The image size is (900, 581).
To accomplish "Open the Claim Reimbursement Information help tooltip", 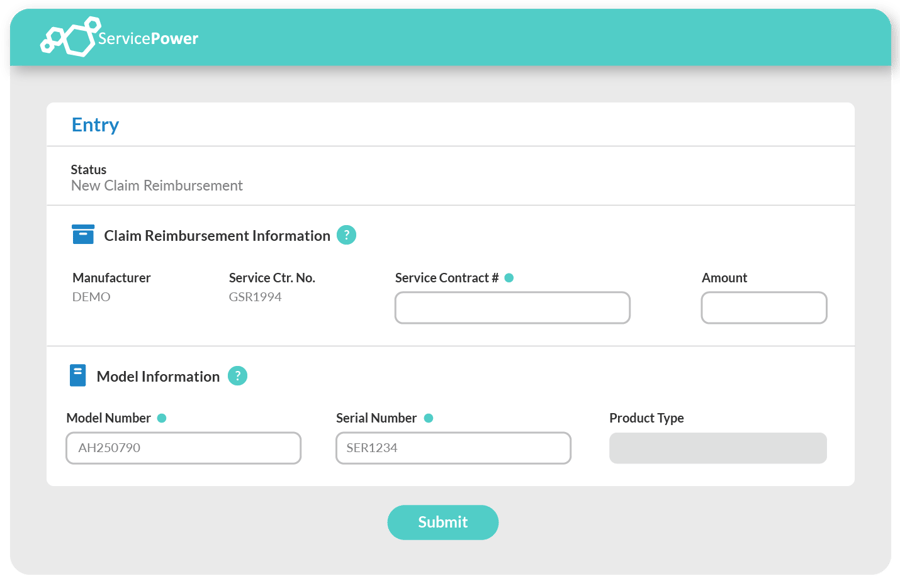I will (x=346, y=234).
